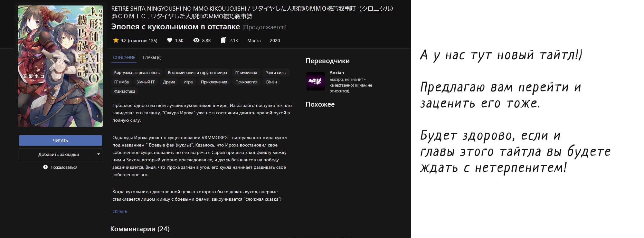Click the heart likes icon
The height and width of the screenshot is (238, 644).
click(170, 40)
